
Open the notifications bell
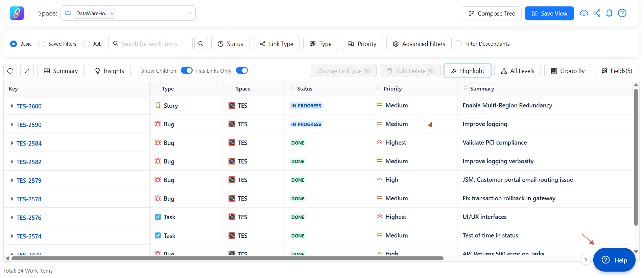tap(609, 13)
